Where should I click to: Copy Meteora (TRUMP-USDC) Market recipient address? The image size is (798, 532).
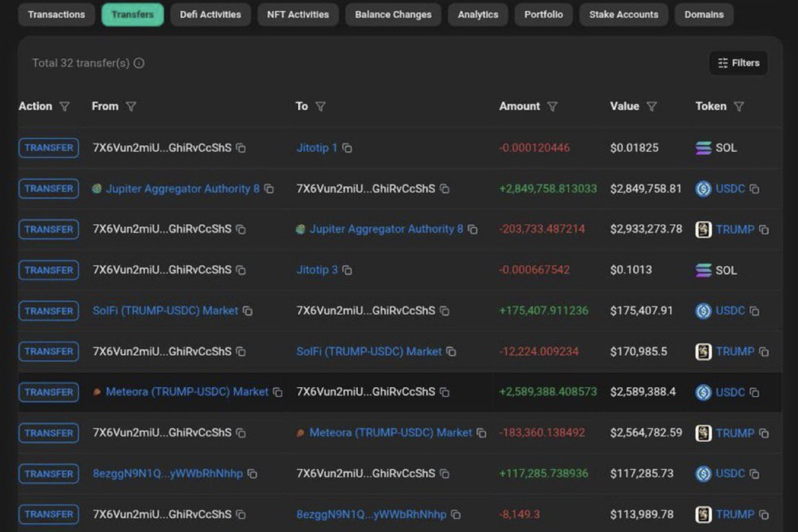tap(481, 433)
